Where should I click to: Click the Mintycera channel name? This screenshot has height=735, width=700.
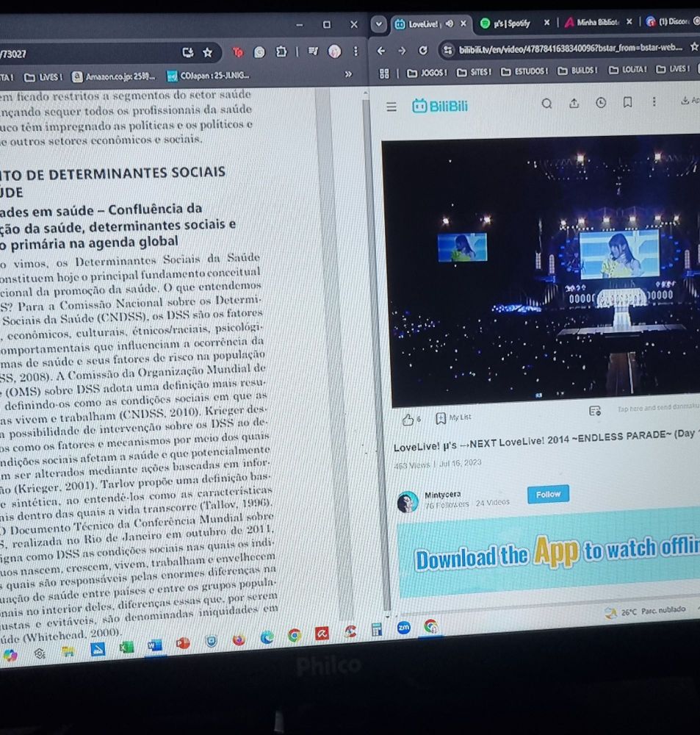[x=442, y=495]
